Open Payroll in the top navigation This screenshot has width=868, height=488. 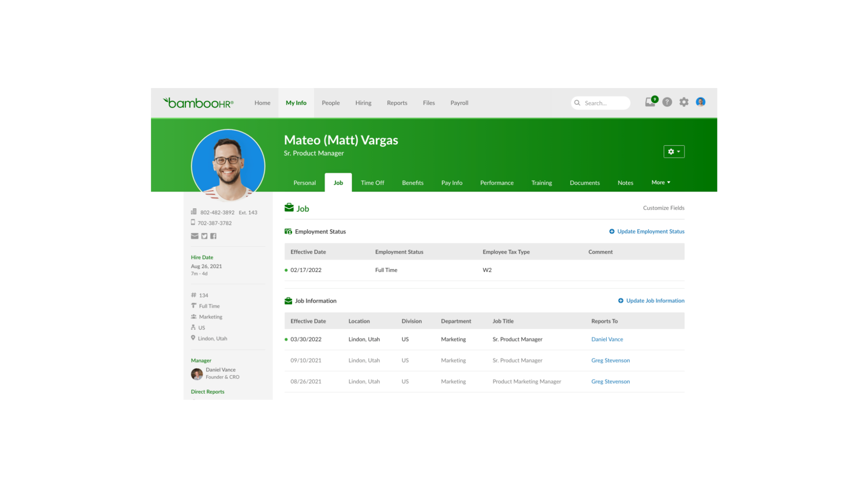pyautogui.click(x=459, y=103)
